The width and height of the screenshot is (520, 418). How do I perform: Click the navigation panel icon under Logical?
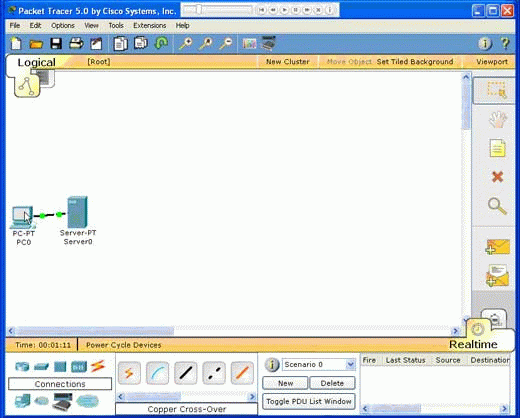pyautogui.click(x=27, y=86)
